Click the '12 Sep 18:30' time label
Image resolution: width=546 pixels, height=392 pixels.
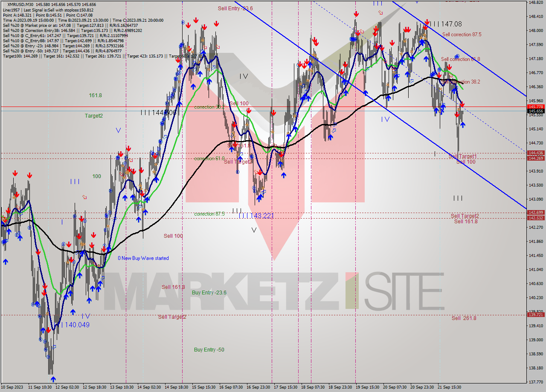point(95,388)
